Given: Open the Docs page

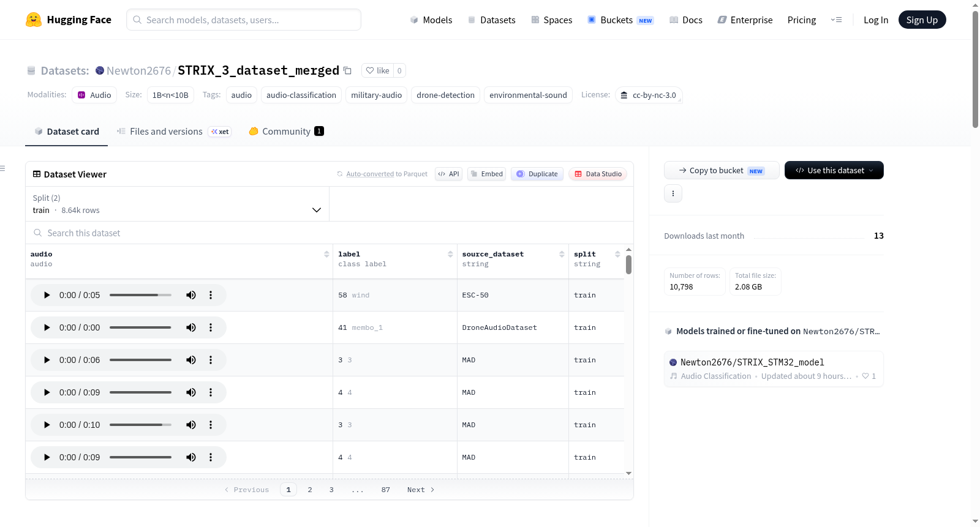Looking at the screenshot, I should click(686, 20).
